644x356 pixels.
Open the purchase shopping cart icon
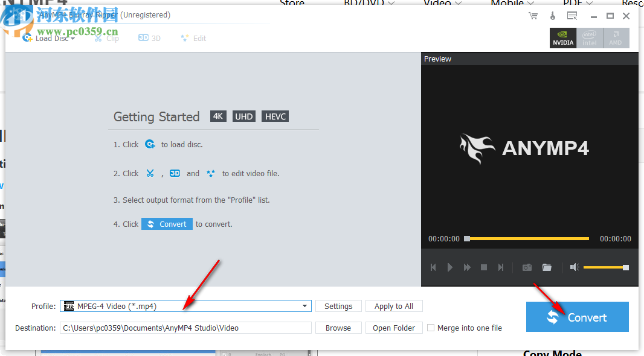tap(533, 16)
